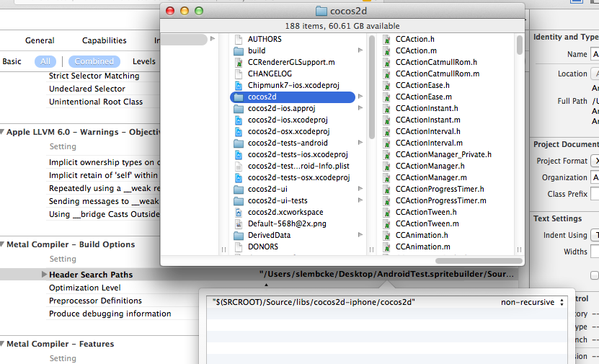Click Finder horizontal scrollbar
Image resolution: width=599 pixels, height=364 pixels.
[479, 261]
